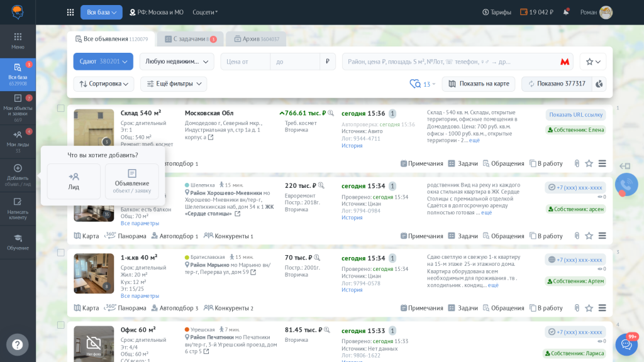Expand the Сдают deal type dropdown

coord(103,62)
